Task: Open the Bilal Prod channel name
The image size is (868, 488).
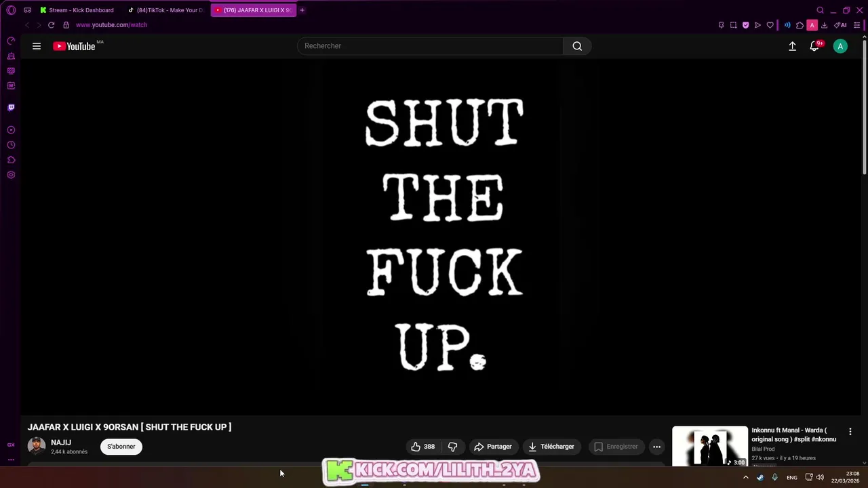Action: [x=763, y=449]
